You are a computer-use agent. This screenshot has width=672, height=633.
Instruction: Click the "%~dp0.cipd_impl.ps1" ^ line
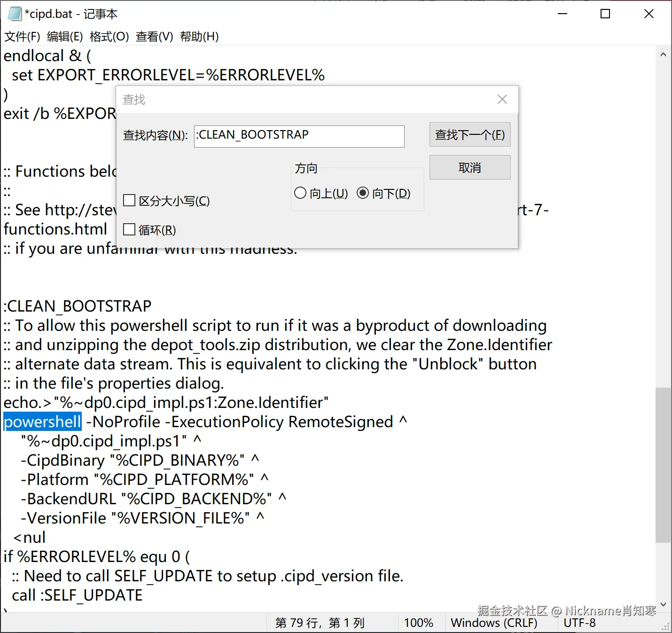[x=111, y=441]
